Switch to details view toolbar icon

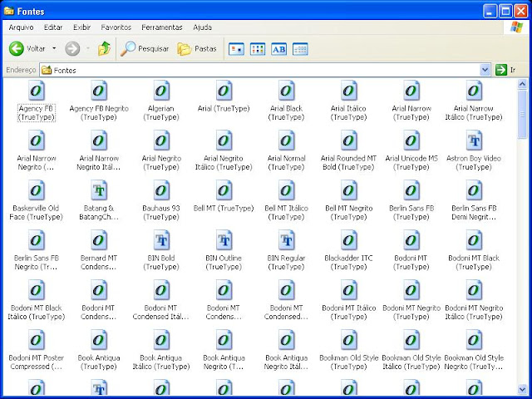(x=300, y=49)
